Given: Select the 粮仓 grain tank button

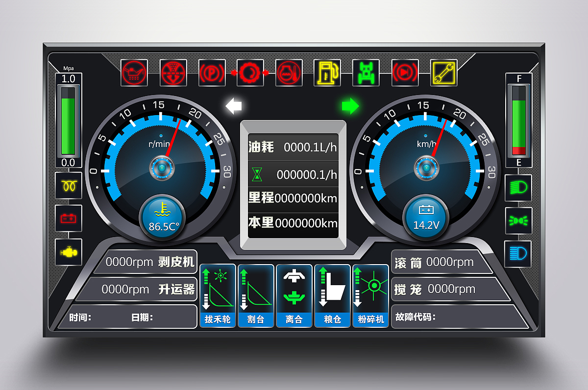Looking at the screenshot, I should 332,296.
